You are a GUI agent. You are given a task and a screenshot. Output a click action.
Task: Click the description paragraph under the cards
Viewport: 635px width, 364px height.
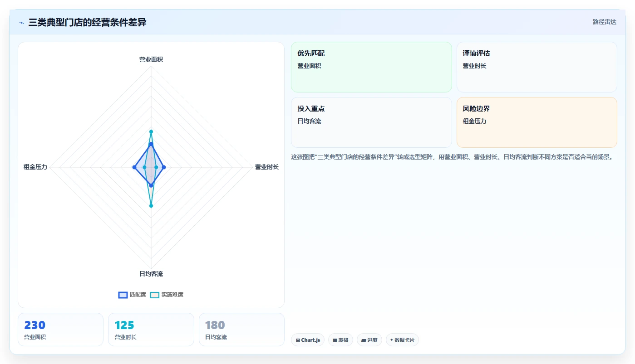452,157
